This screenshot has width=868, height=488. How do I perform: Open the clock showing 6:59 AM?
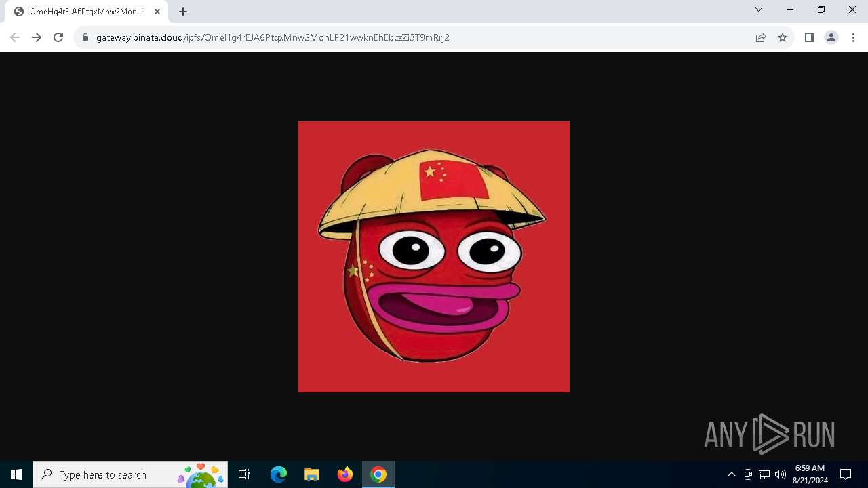coord(810,474)
